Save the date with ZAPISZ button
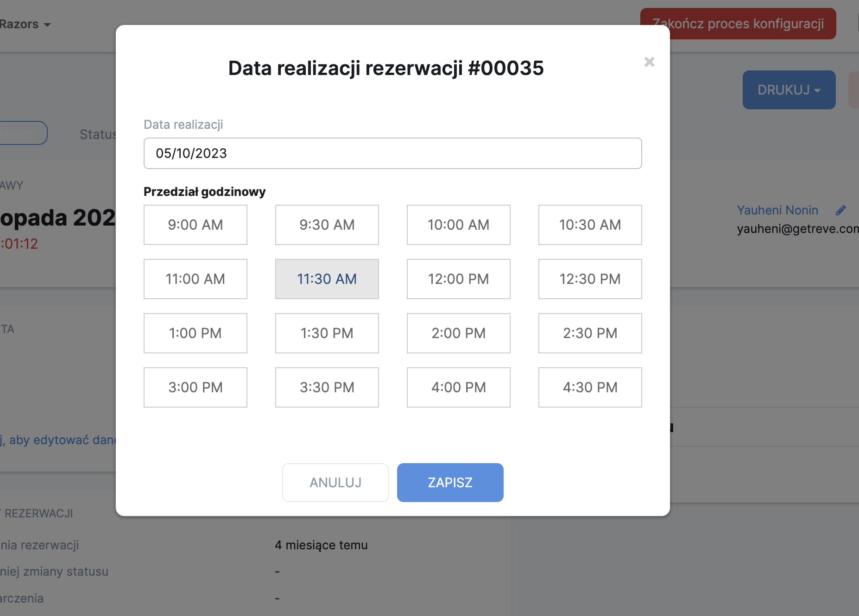This screenshot has width=859, height=616. click(x=450, y=483)
